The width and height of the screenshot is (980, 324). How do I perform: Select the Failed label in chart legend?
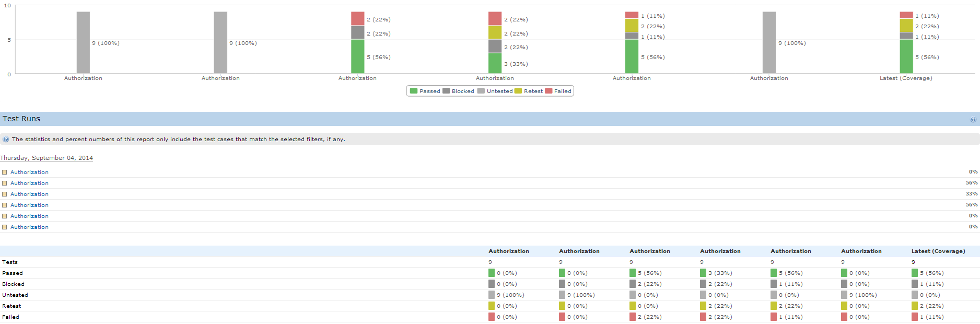coord(563,91)
